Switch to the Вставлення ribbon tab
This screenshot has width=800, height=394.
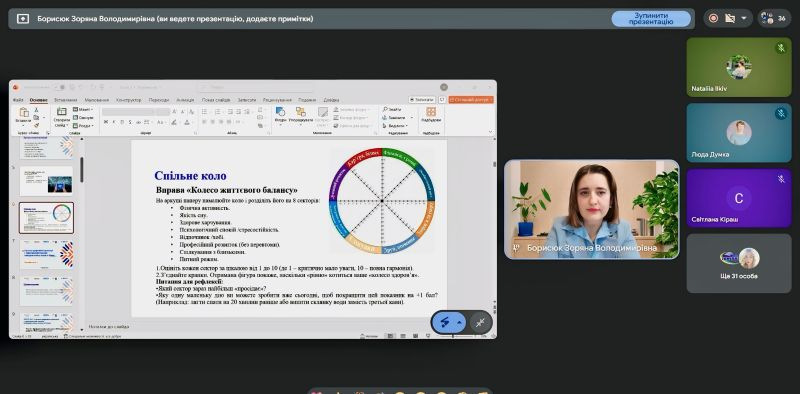tap(66, 100)
